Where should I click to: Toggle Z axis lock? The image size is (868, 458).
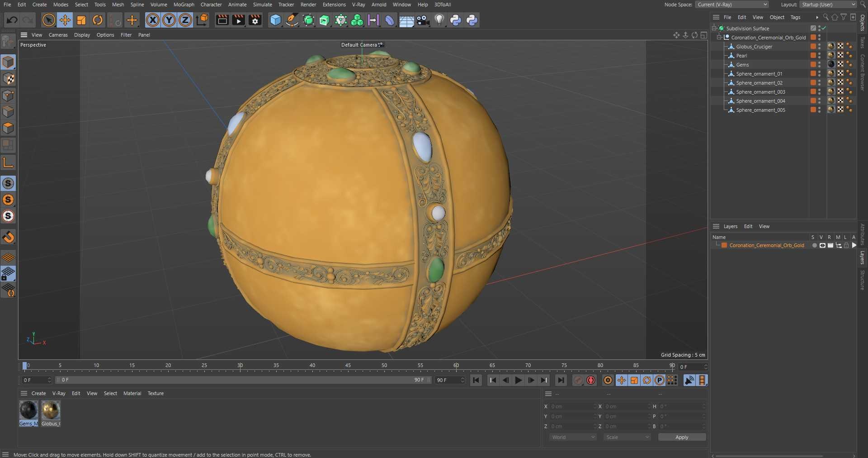pyautogui.click(x=185, y=20)
